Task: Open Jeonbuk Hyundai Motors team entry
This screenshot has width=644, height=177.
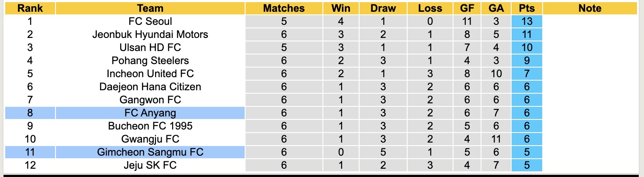Action: [x=150, y=34]
